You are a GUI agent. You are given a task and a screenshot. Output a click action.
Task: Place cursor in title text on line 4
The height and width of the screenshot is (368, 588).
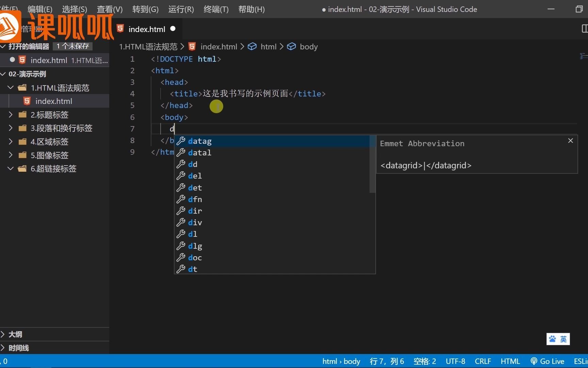(245, 94)
